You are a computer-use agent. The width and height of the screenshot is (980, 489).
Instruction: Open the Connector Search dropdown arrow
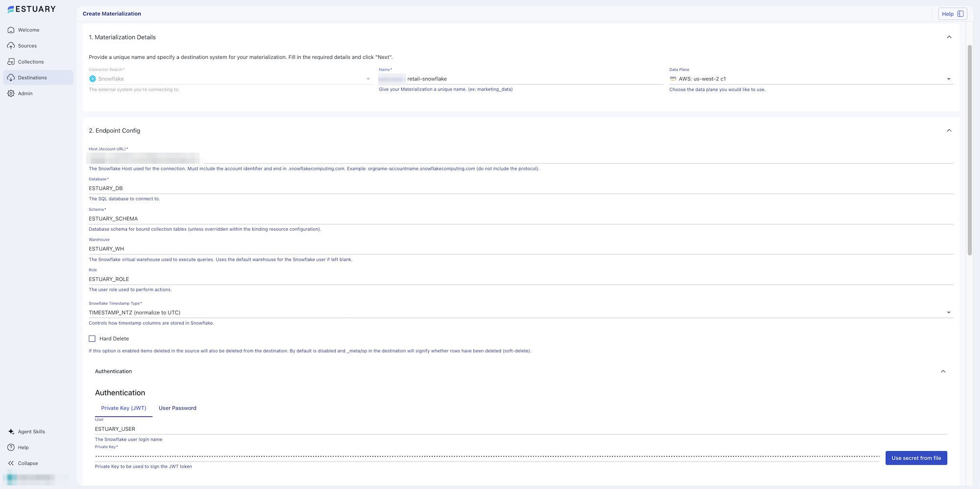pyautogui.click(x=368, y=79)
